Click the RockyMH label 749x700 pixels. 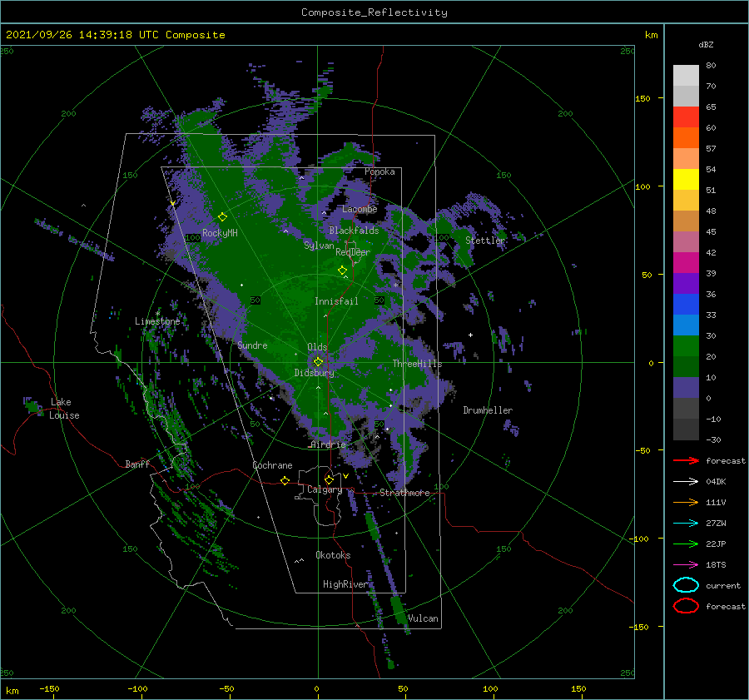tap(220, 233)
